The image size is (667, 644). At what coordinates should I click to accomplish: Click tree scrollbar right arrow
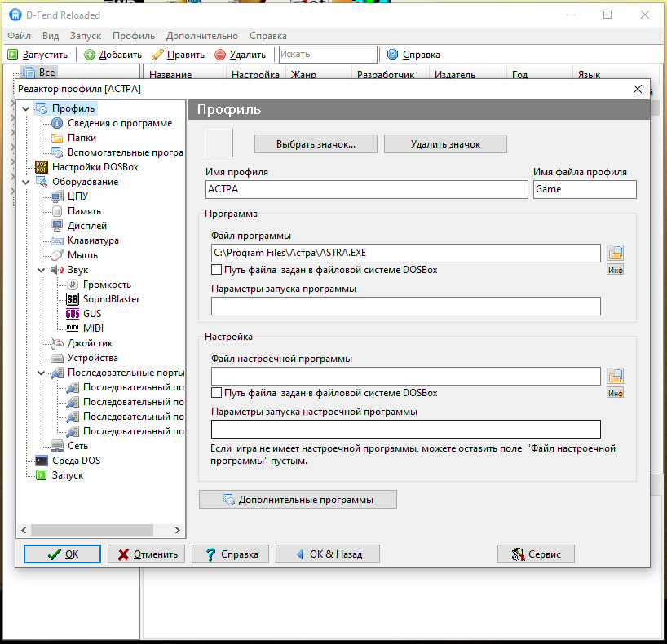[x=178, y=530]
